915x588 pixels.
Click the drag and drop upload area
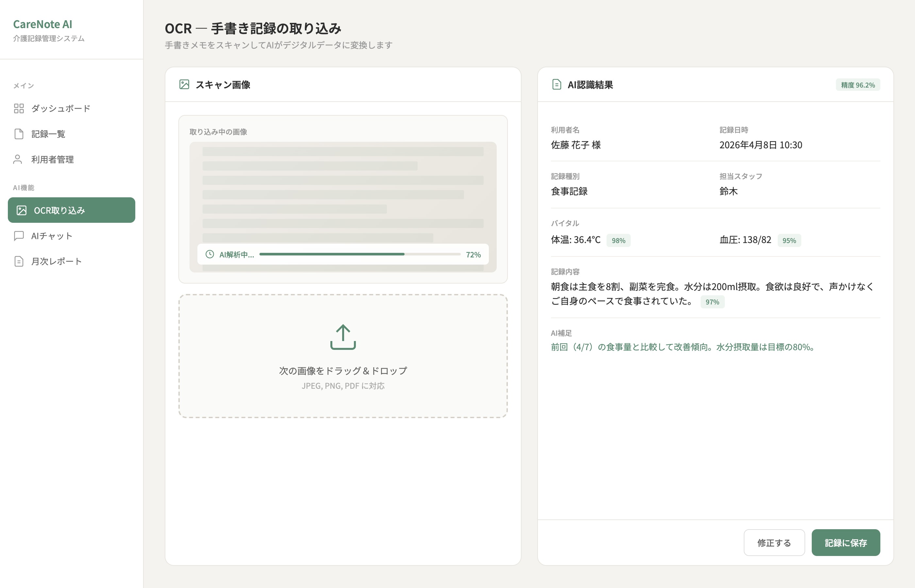click(x=343, y=356)
